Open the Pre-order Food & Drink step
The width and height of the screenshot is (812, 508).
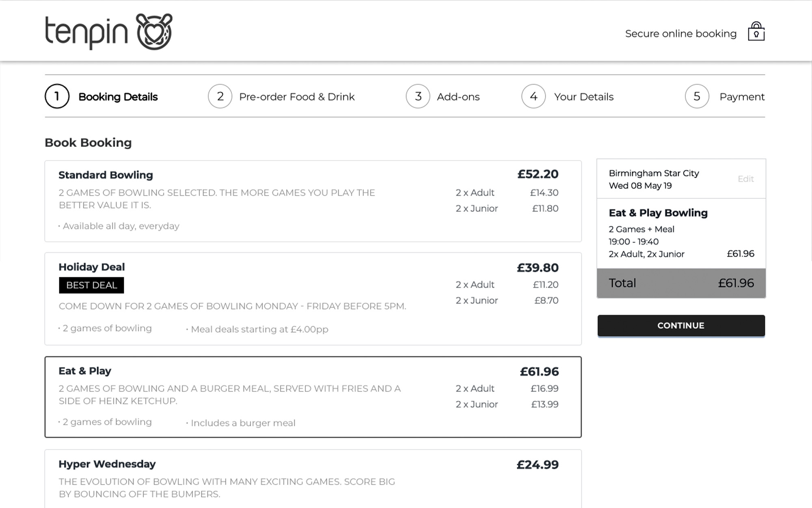coord(297,97)
